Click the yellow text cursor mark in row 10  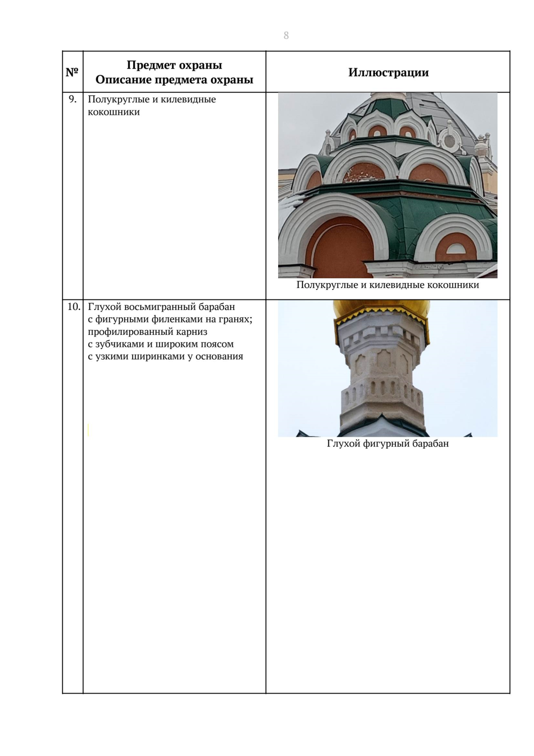(88, 430)
